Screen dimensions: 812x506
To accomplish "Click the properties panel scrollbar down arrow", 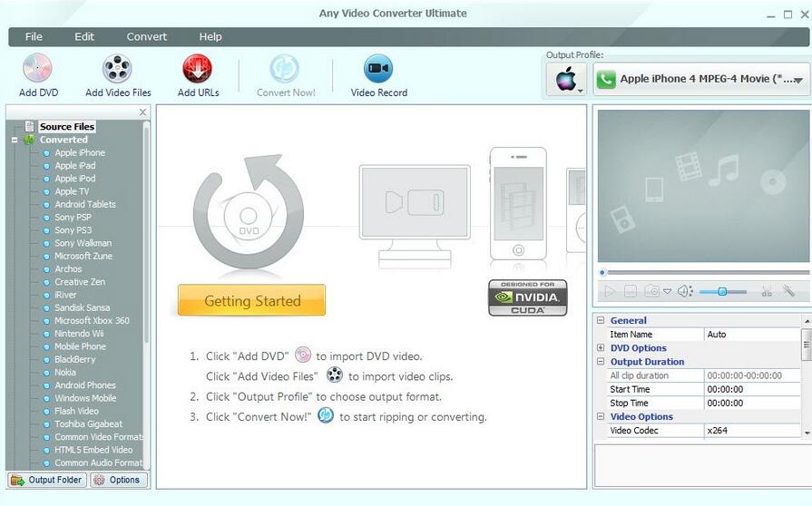I will (807, 433).
